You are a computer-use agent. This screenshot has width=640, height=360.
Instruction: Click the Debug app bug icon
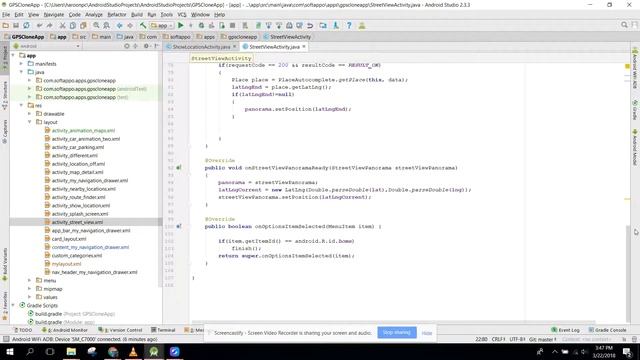click(201, 25)
